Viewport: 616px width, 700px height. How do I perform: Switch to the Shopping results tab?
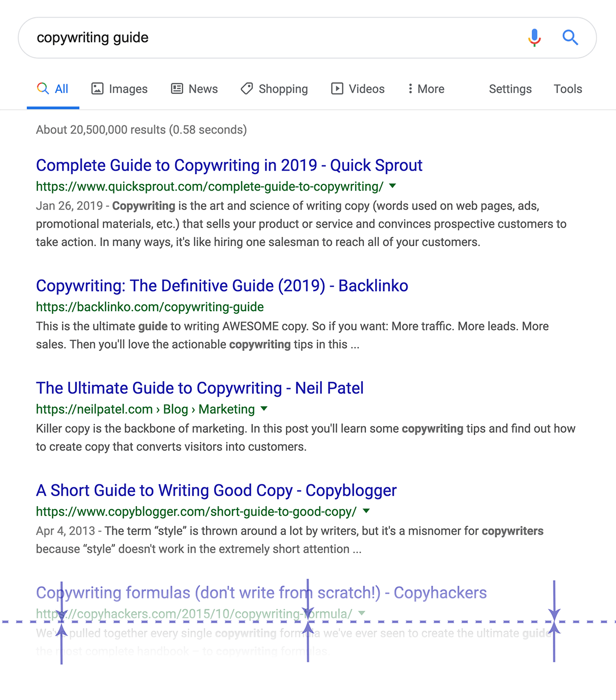pyautogui.click(x=274, y=89)
